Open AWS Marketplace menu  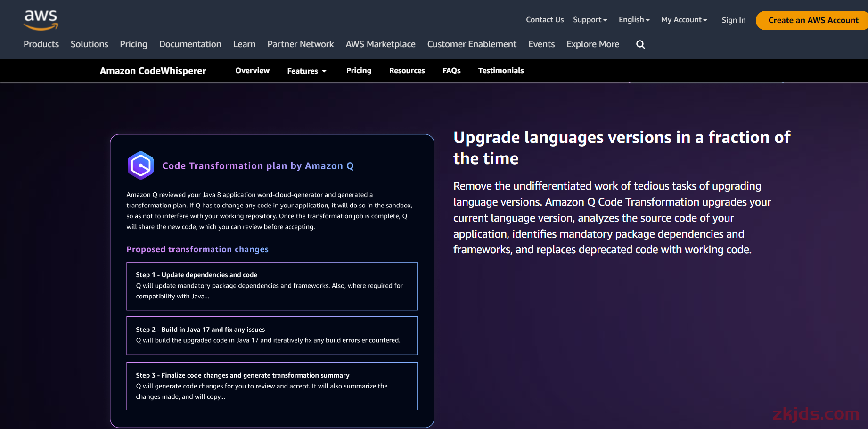[381, 44]
